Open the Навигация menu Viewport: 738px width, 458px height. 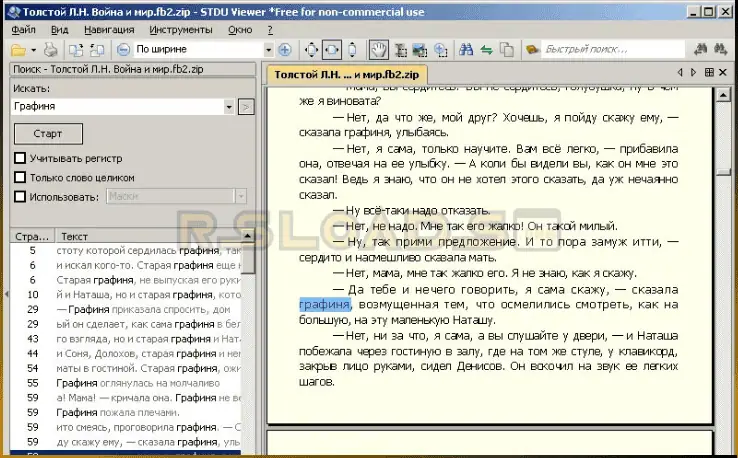click(109, 30)
